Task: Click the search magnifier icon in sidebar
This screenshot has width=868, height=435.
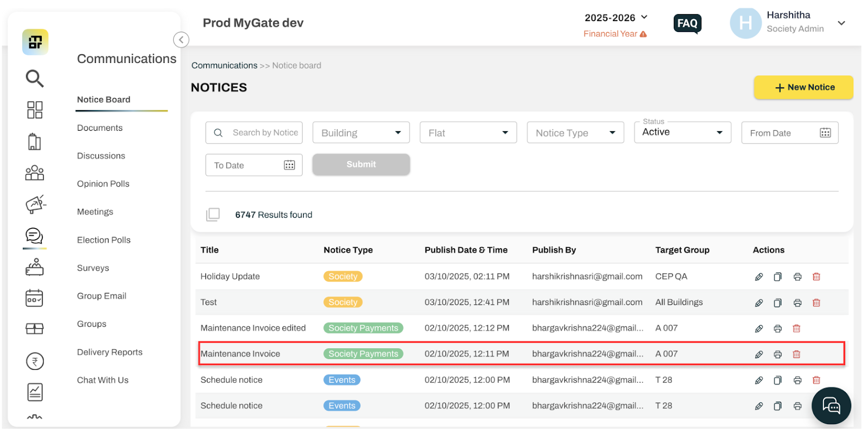Action: click(35, 78)
